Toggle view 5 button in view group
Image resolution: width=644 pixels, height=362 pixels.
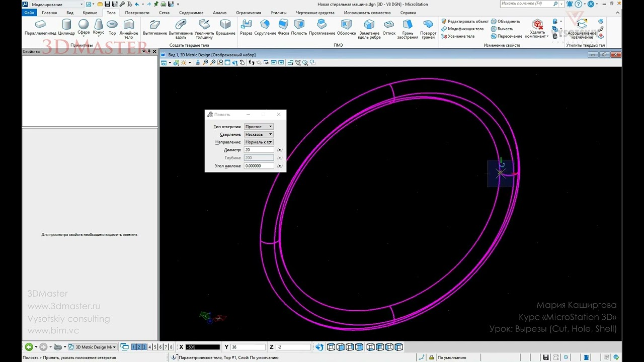tap(155, 347)
